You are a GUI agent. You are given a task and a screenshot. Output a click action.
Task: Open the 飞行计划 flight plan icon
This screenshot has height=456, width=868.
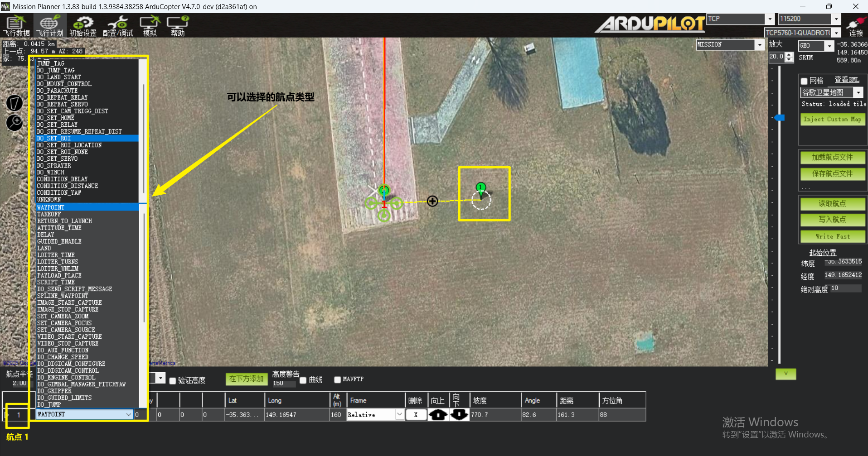coord(49,25)
